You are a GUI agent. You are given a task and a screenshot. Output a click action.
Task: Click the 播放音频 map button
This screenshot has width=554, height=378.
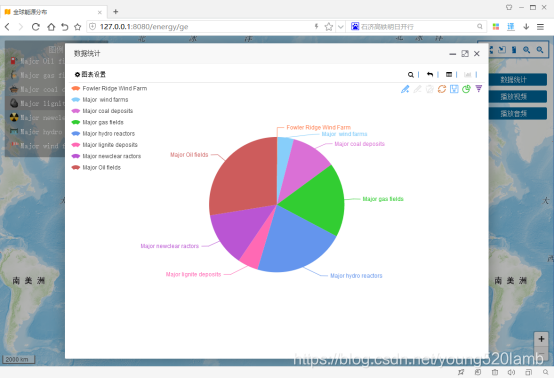518,113
